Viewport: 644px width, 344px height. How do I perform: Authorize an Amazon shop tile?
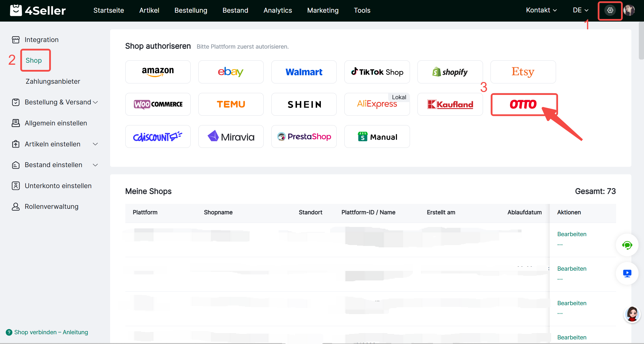point(158,72)
